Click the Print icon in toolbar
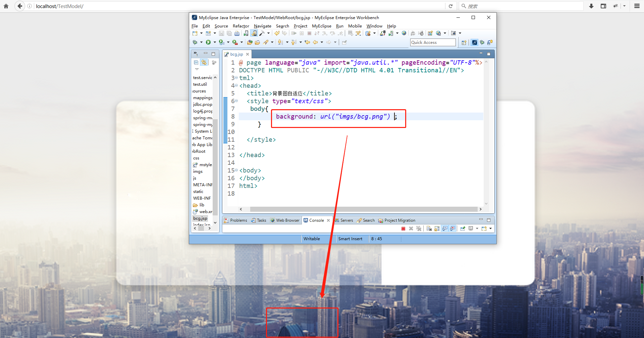The image size is (644, 338). tap(237, 33)
